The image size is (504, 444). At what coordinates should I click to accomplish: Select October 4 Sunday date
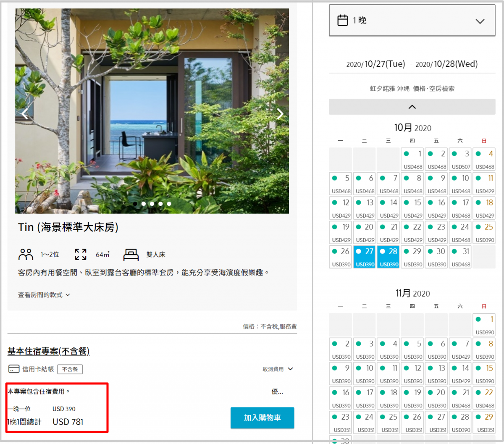point(484,159)
